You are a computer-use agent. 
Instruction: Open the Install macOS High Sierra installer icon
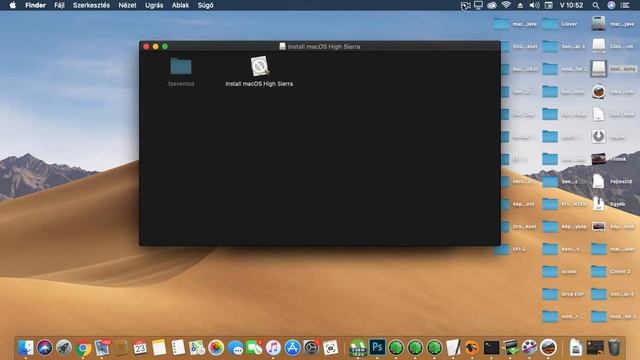[260, 66]
